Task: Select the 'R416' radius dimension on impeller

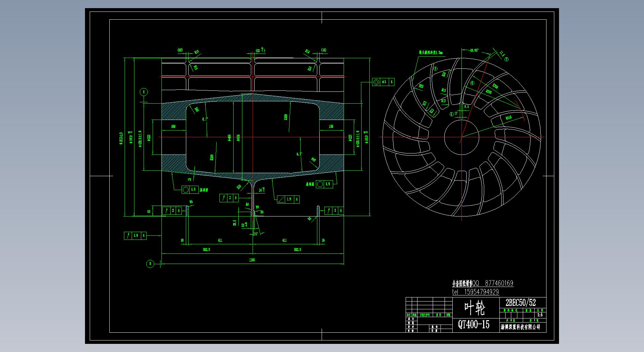Action: (x=509, y=118)
